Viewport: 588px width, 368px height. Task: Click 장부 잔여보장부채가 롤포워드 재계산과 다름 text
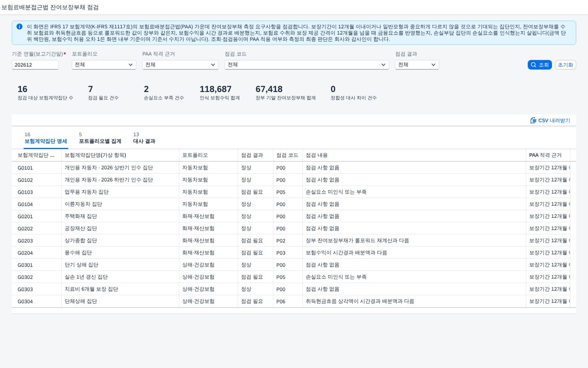pyautogui.click(x=357, y=241)
